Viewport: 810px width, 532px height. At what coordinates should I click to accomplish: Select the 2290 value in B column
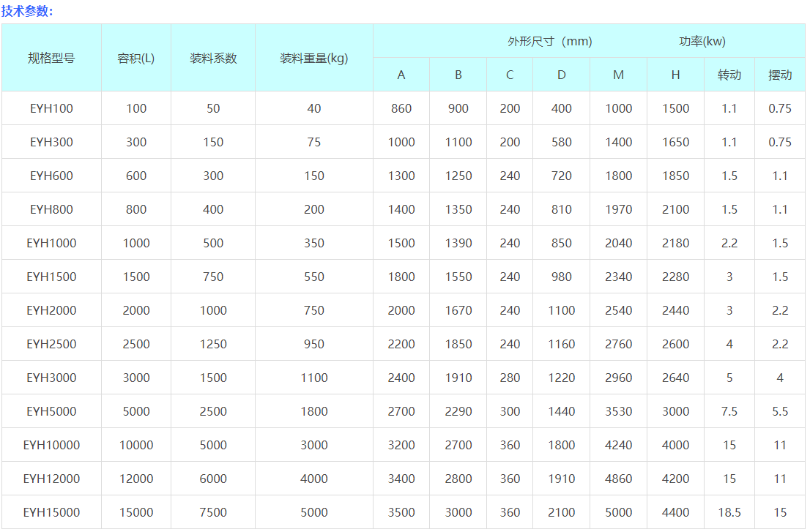click(458, 411)
